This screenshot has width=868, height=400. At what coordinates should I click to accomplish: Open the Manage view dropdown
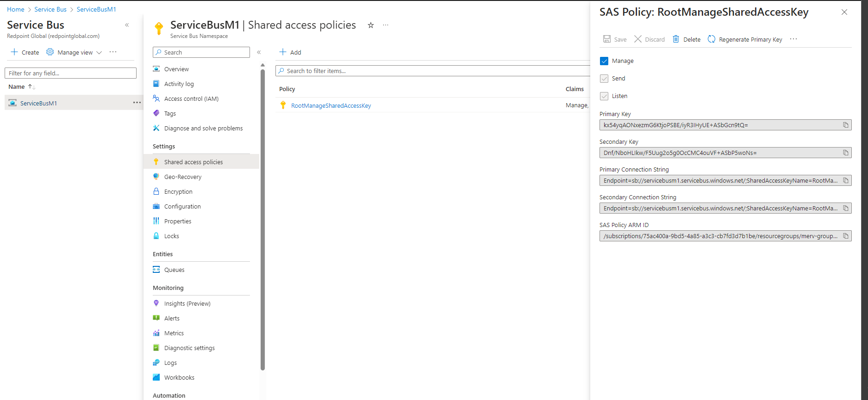(x=74, y=52)
